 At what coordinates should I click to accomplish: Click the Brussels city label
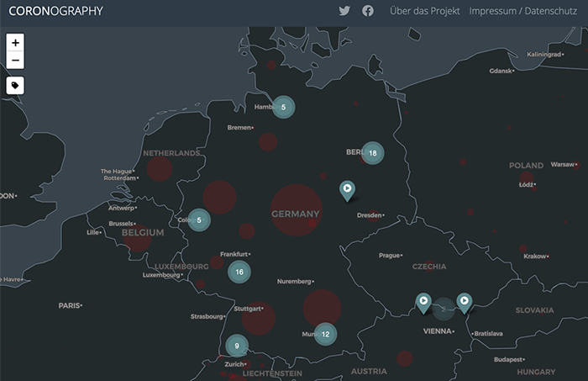click(121, 224)
